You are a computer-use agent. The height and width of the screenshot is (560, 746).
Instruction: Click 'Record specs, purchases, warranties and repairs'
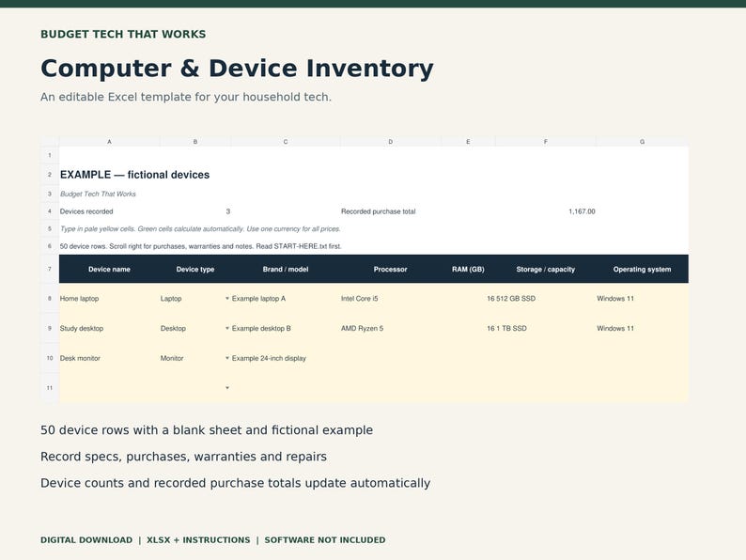(x=183, y=457)
